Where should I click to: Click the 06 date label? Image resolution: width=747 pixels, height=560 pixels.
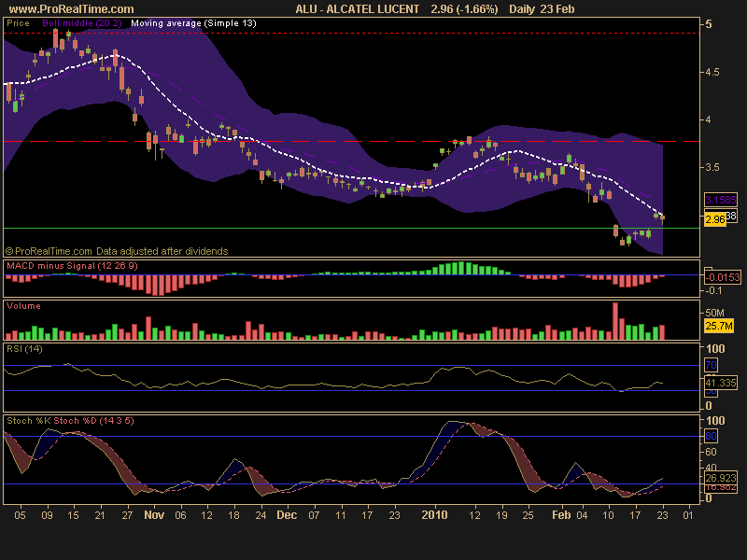click(180, 515)
